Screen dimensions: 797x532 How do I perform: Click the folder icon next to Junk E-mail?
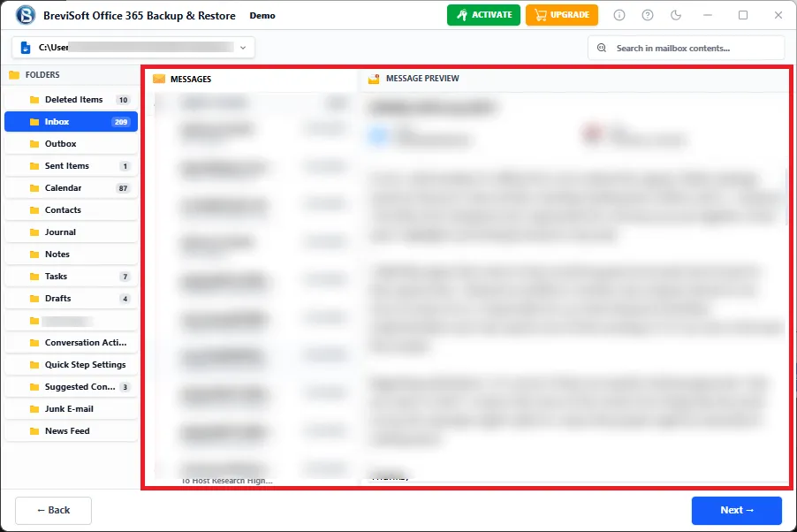pyautogui.click(x=34, y=409)
